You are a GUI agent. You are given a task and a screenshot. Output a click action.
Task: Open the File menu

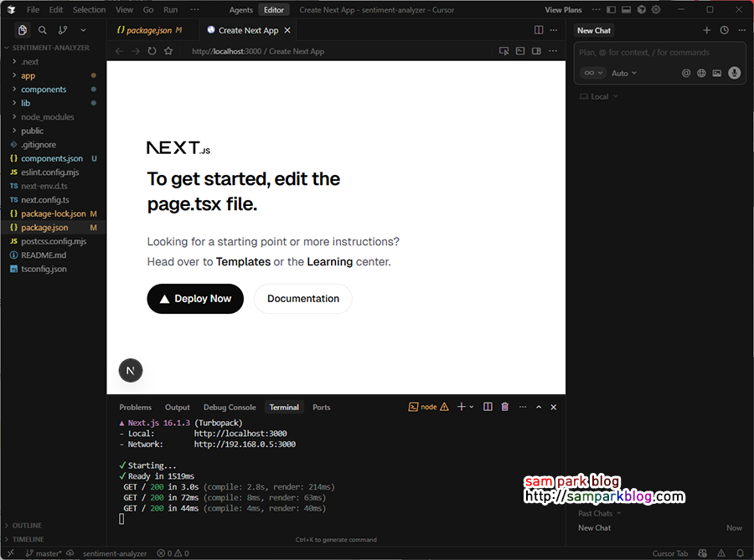click(33, 9)
